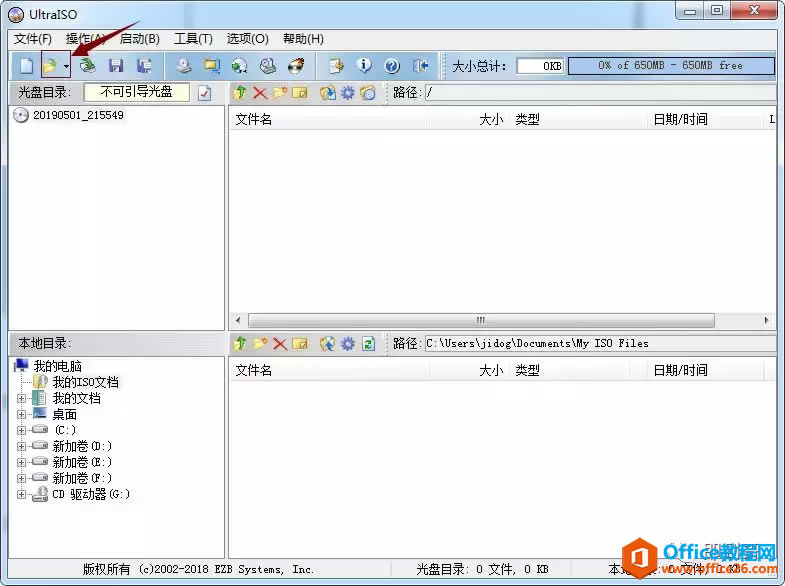Open the 操作(A) menu
The width and height of the screenshot is (785, 586).
tap(85, 39)
